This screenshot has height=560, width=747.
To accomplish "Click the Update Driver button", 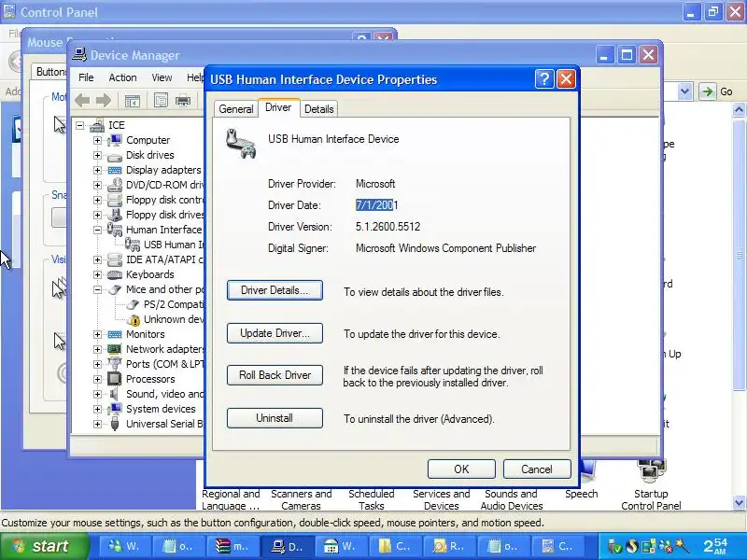I will tap(275, 333).
